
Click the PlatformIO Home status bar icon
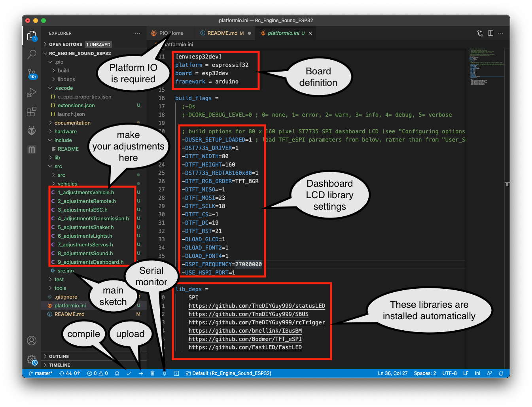pos(117,373)
